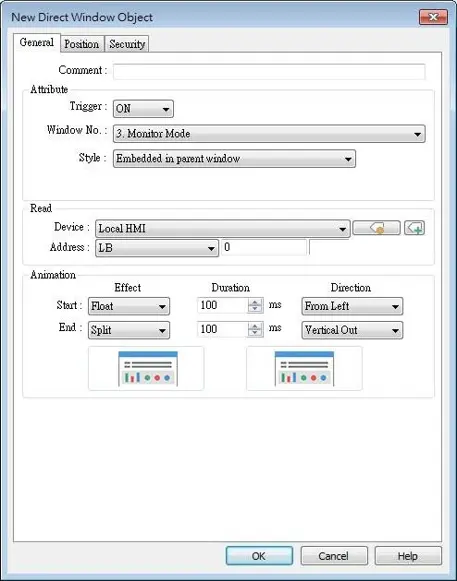Viewport: 457px width, 581px height.
Task: Expand the Window No. dropdown
Action: 269,134
